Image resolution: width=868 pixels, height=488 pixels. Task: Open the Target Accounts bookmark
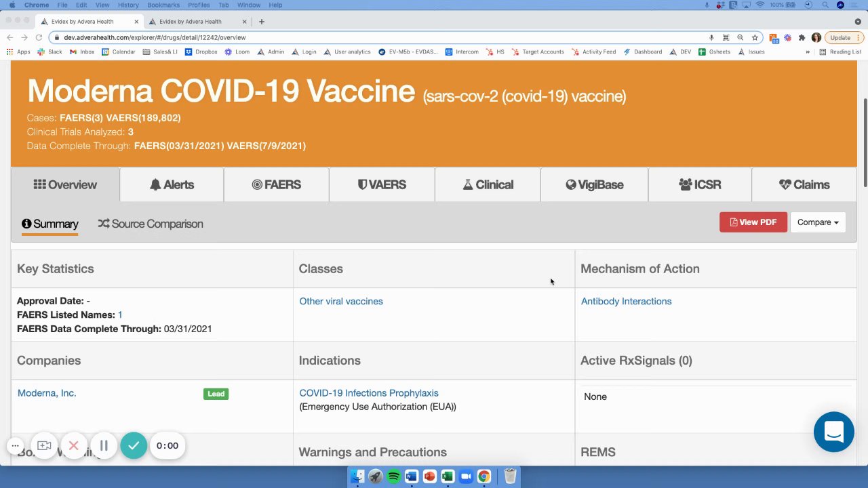tap(537, 52)
